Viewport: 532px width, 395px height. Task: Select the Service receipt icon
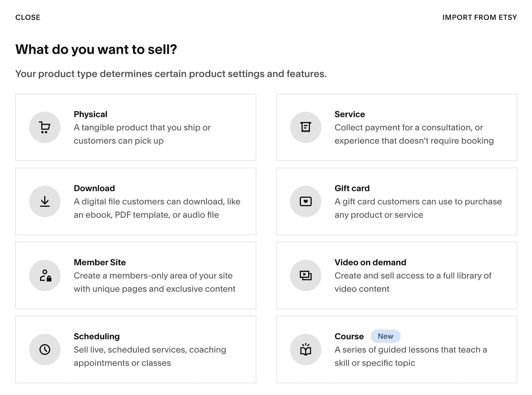coord(305,127)
